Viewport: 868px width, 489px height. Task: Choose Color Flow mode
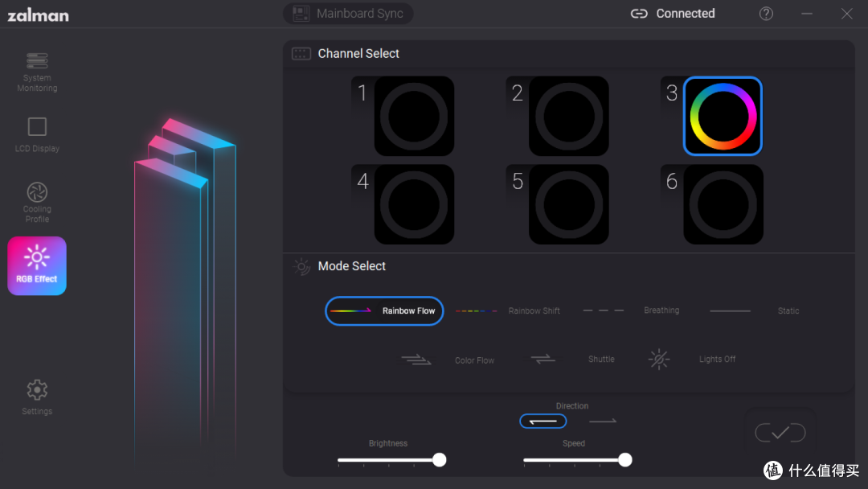(x=448, y=360)
